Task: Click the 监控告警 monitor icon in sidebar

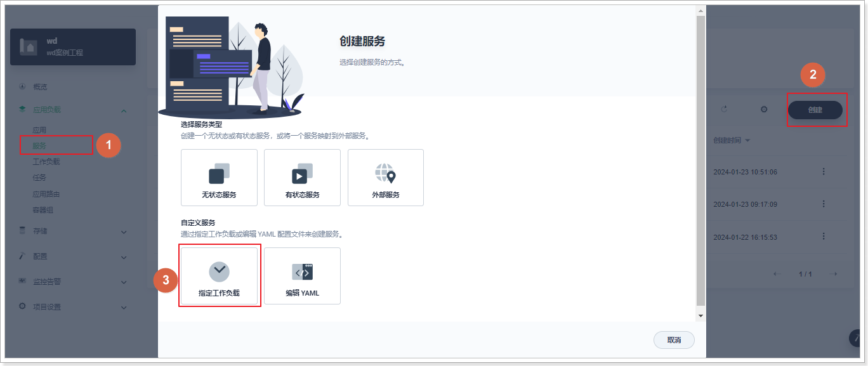Action: (x=22, y=280)
